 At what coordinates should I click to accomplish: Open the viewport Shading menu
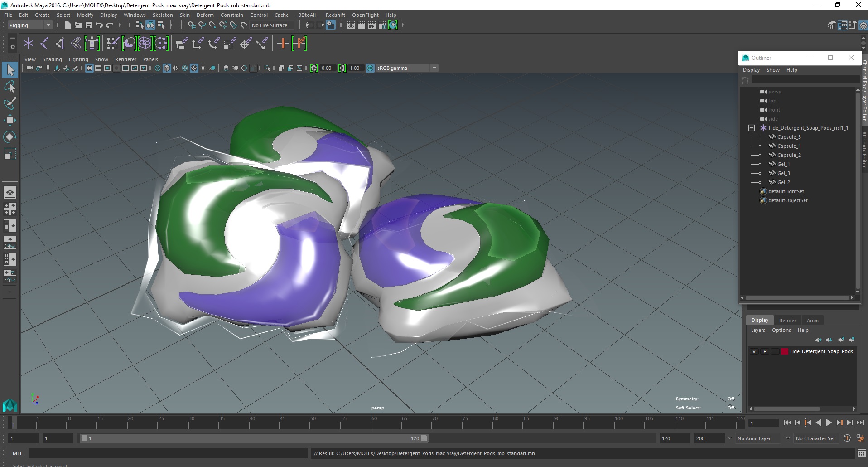pos(52,59)
